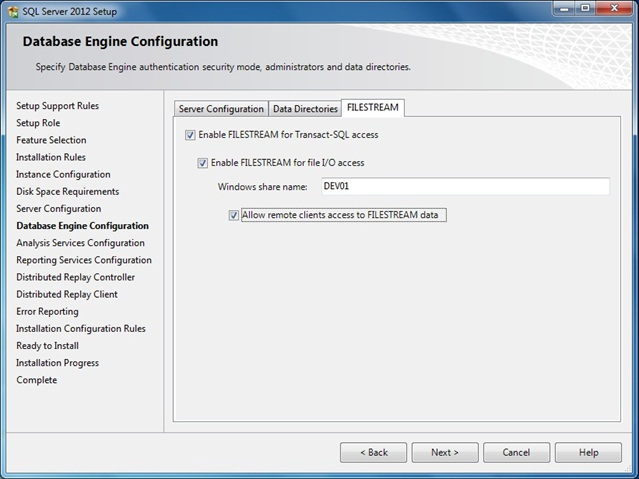The height and width of the screenshot is (479, 639).
Task: Close the SQL Server Setup window
Action: 614,9
